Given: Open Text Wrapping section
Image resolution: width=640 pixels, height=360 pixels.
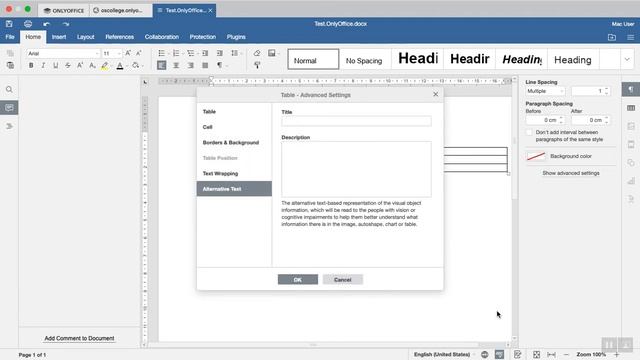Looking at the screenshot, I should point(234,173).
